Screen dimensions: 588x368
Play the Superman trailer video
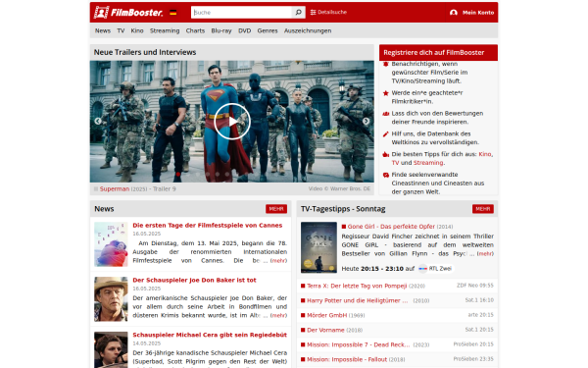pos(232,122)
